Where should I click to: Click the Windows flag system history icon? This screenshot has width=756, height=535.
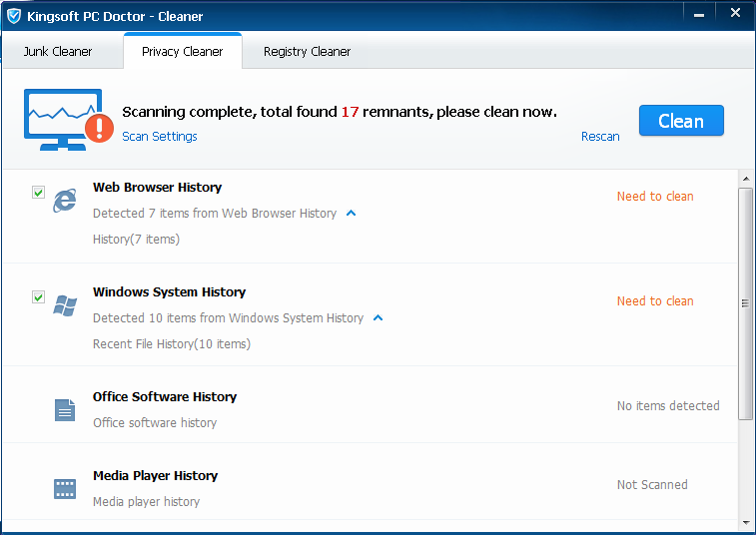(65, 305)
